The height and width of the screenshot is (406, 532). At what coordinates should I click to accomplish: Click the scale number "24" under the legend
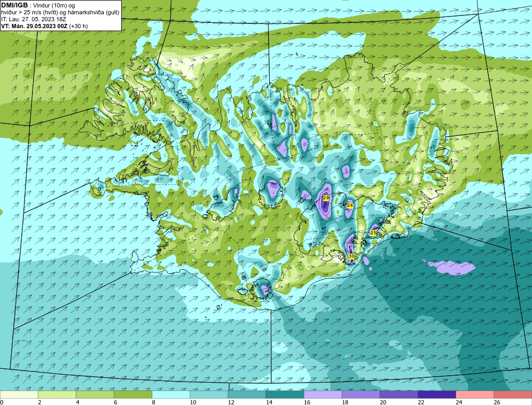[x=459, y=402]
